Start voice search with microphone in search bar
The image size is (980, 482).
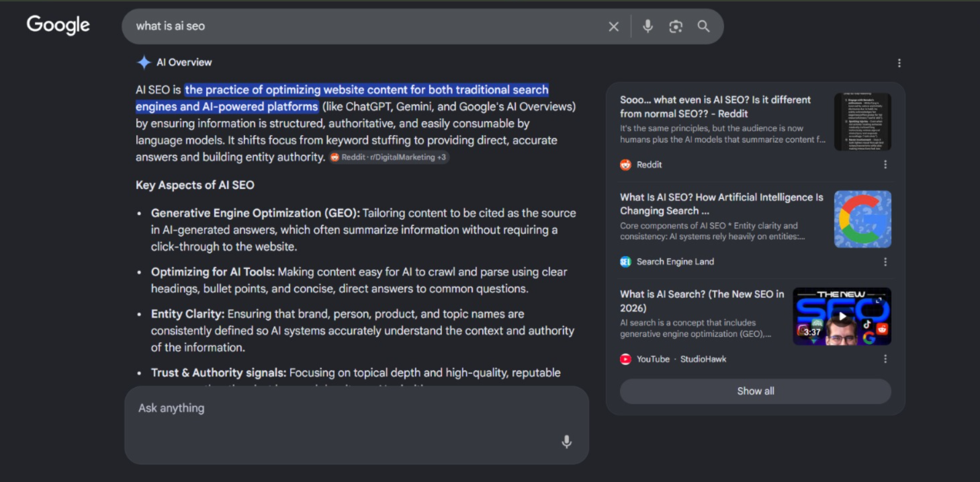pos(648,26)
